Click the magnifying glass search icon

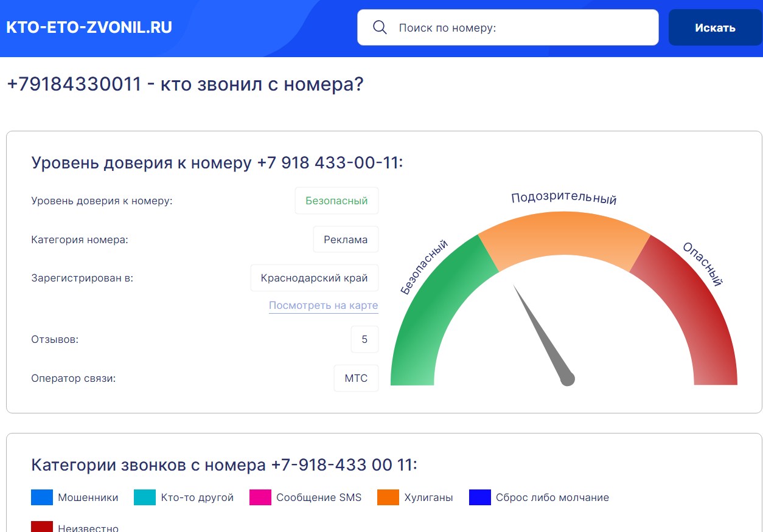tap(380, 27)
